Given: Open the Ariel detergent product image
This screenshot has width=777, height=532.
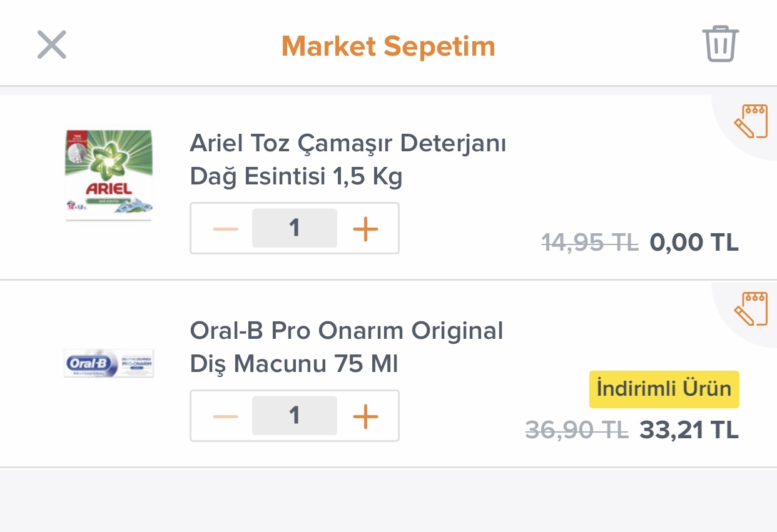Looking at the screenshot, I should [109, 175].
